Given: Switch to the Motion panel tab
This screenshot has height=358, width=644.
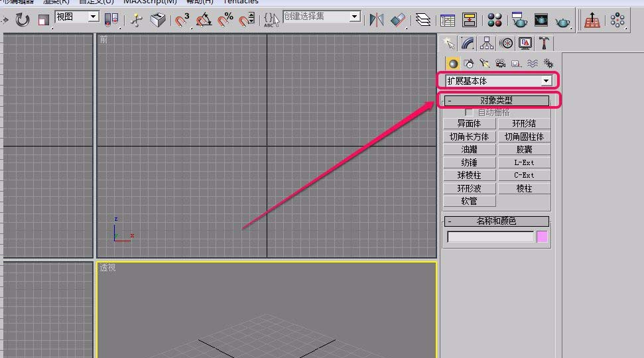Looking at the screenshot, I should pos(506,43).
